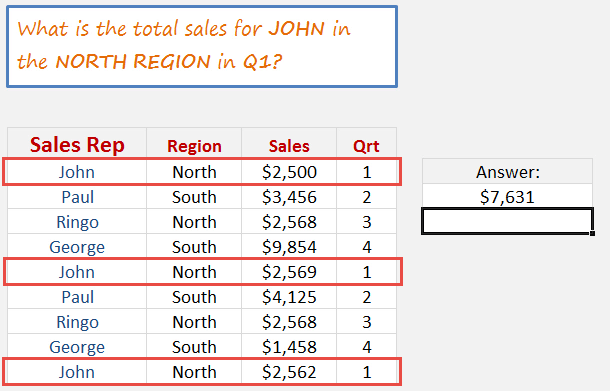Image resolution: width=610 pixels, height=391 pixels.
Task: Select the Sales Rep header cell
Action: (77, 143)
